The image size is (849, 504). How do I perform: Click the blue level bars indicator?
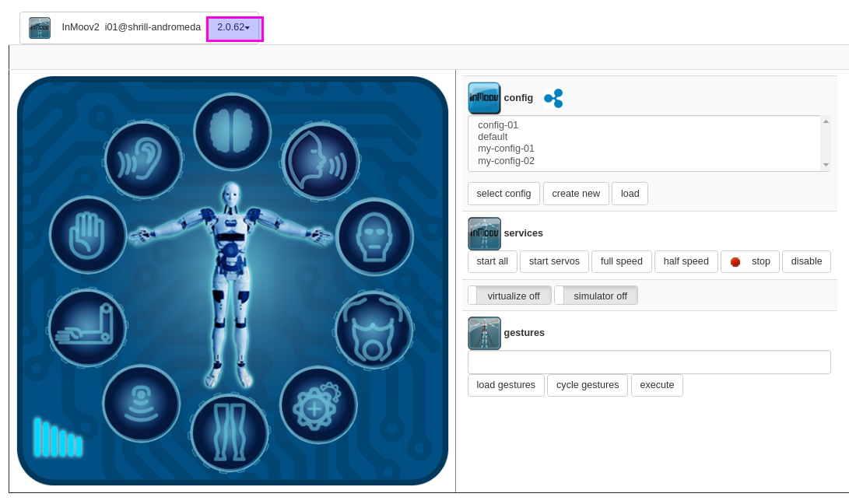click(x=58, y=437)
